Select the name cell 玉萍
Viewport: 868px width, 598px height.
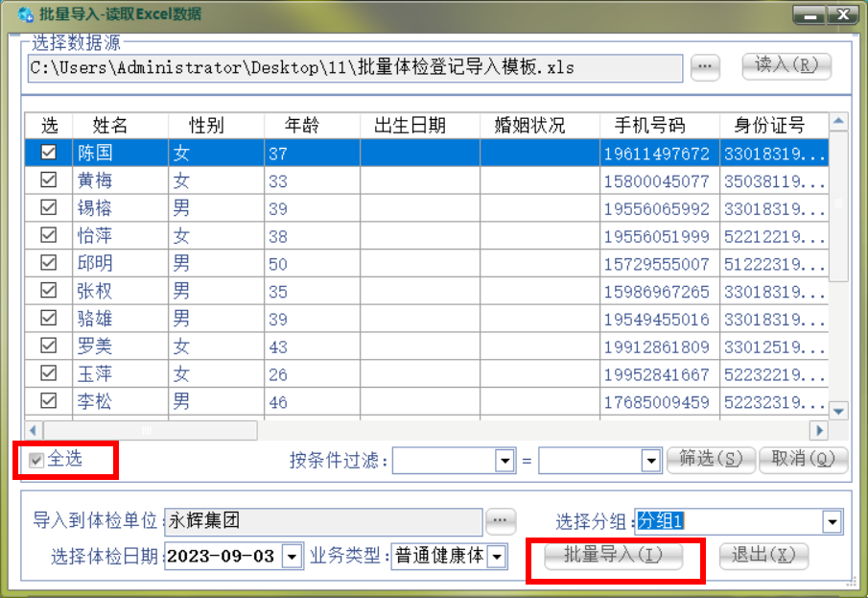tap(120, 373)
